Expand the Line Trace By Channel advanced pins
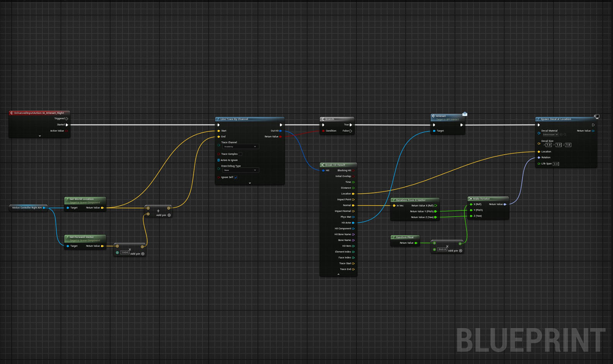Screen dimensions: 613x364 (x=250, y=183)
